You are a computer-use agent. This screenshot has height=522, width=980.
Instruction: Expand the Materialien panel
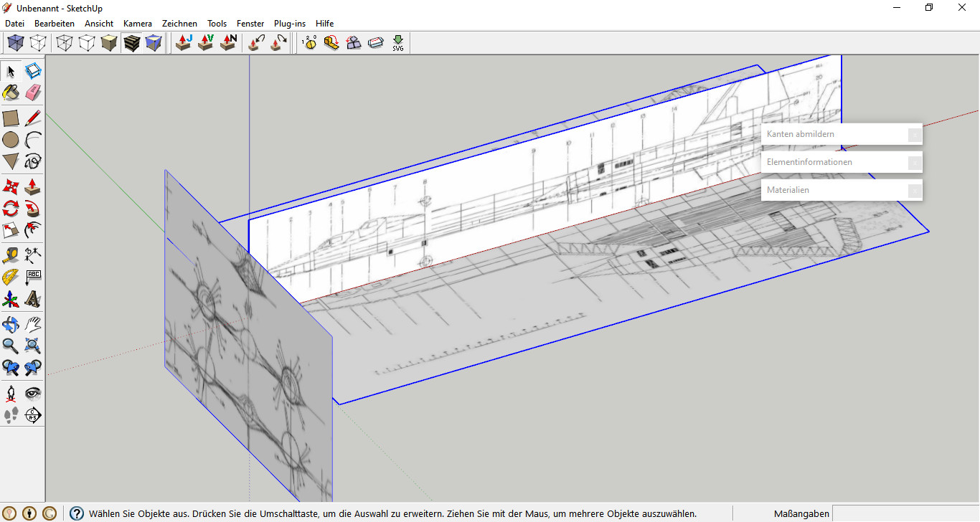pyautogui.click(x=842, y=190)
